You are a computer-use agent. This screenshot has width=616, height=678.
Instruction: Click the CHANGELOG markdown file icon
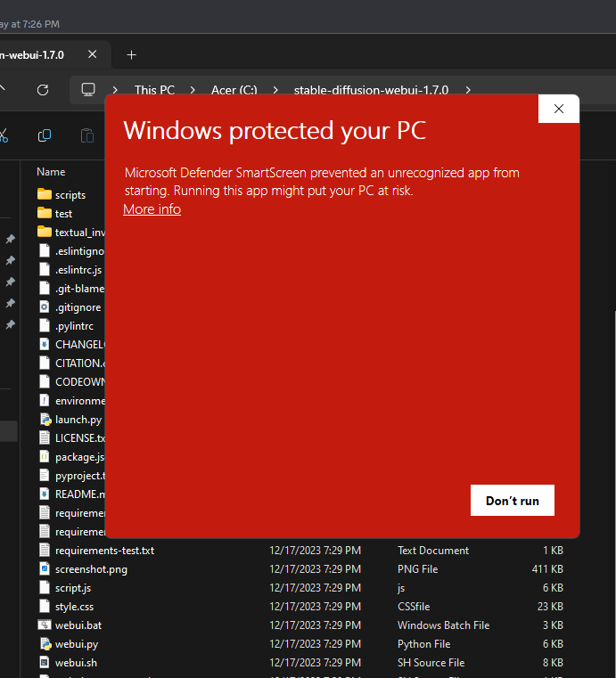[x=45, y=344]
